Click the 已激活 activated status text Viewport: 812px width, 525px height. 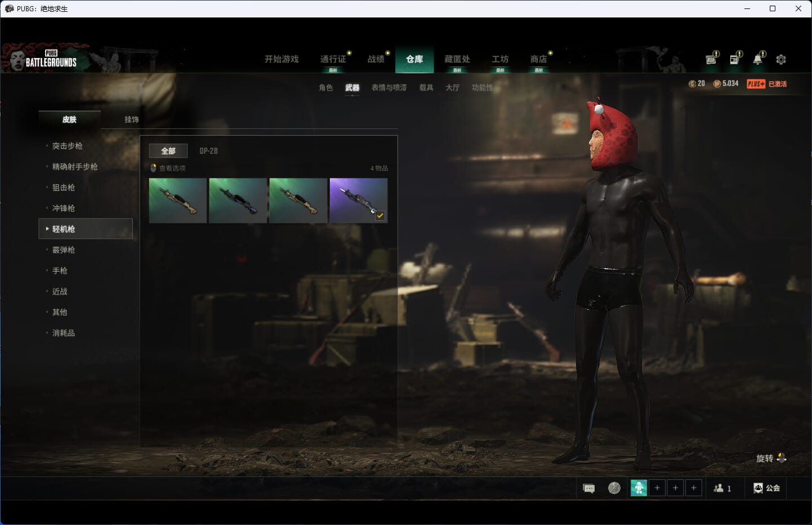coord(778,84)
